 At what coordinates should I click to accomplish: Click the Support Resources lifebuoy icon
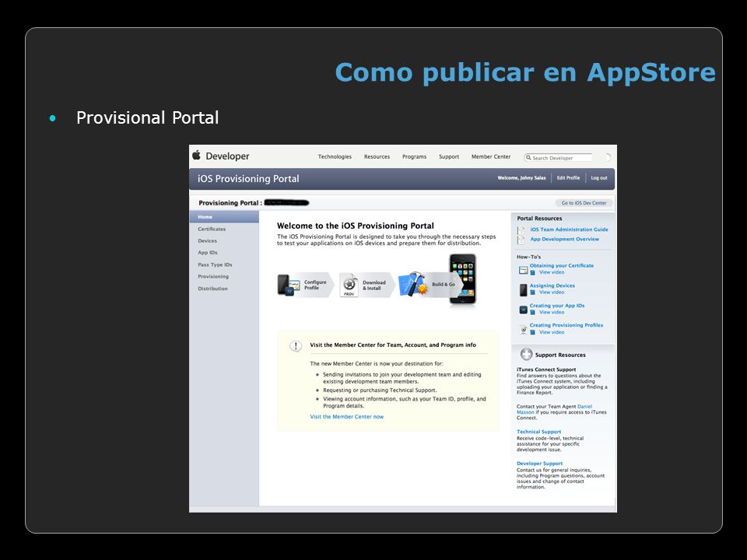pyautogui.click(x=526, y=355)
